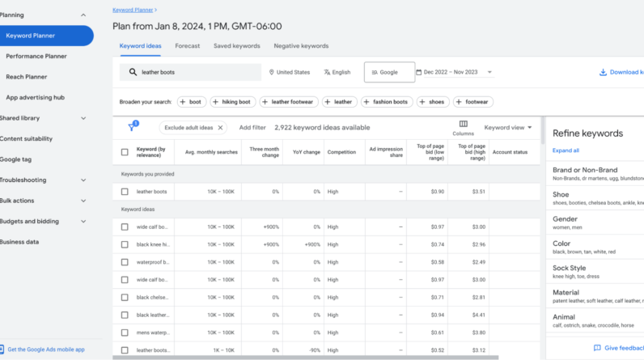Expand the Animal refine group
The width and height of the screenshot is (644, 360).
(x=595, y=320)
